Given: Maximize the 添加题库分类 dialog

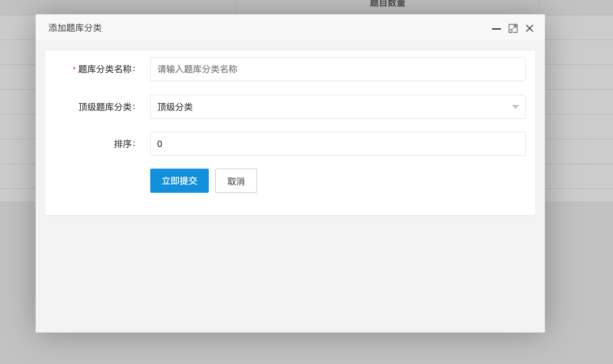Looking at the screenshot, I should coord(513,29).
